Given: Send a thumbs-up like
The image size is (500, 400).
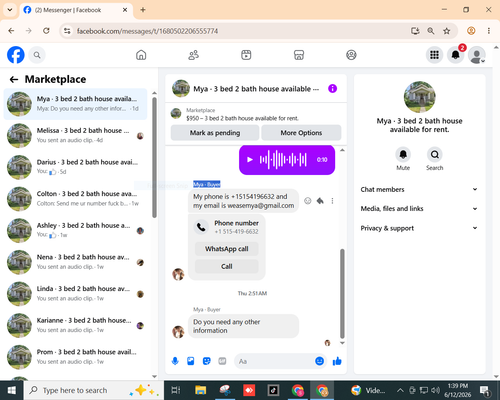Looking at the screenshot, I should click(x=337, y=361).
